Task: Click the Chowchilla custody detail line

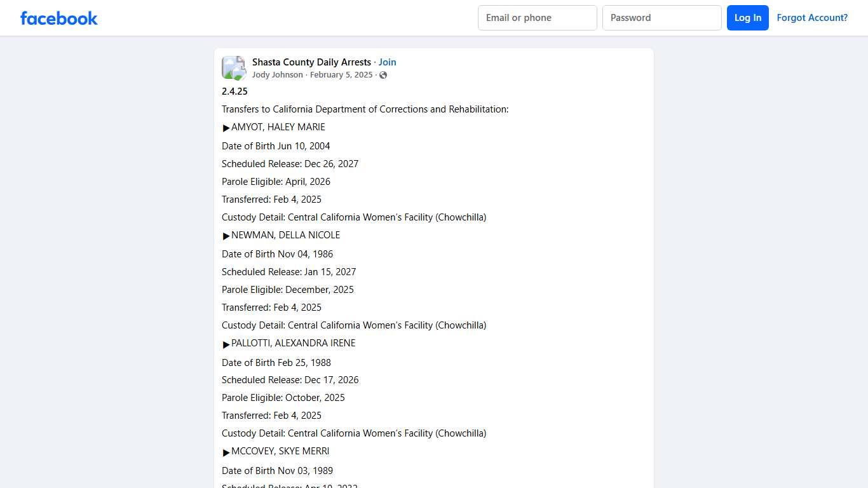Action: pyautogui.click(x=354, y=217)
